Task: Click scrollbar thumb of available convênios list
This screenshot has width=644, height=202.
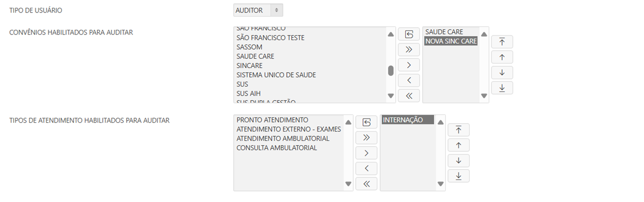Action: 391,71
